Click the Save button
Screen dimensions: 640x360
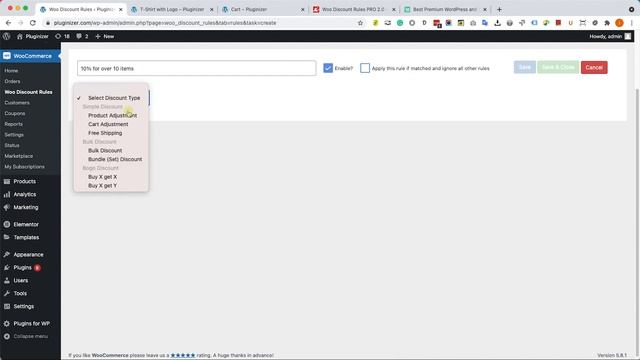pos(524,67)
